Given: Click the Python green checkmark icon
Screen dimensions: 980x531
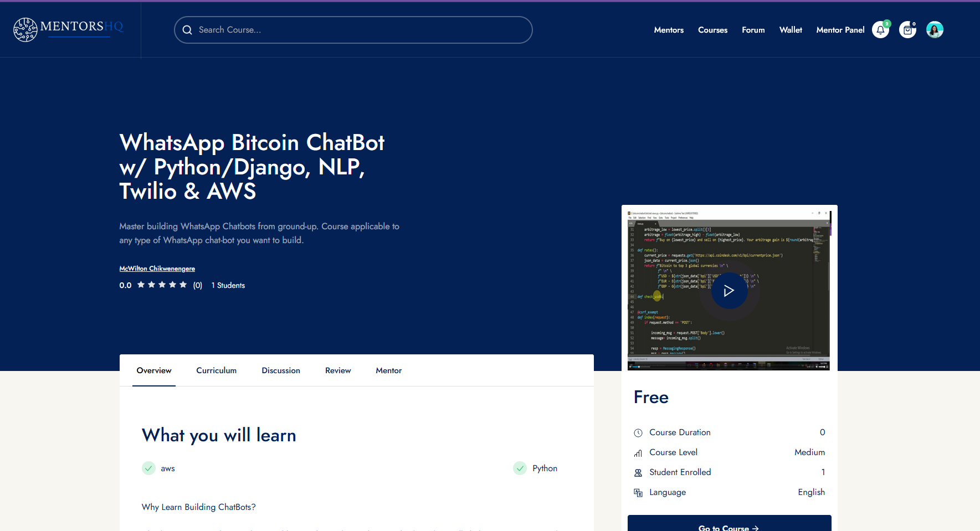Looking at the screenshot, I should pyautogui.click(x=520, y=468).
